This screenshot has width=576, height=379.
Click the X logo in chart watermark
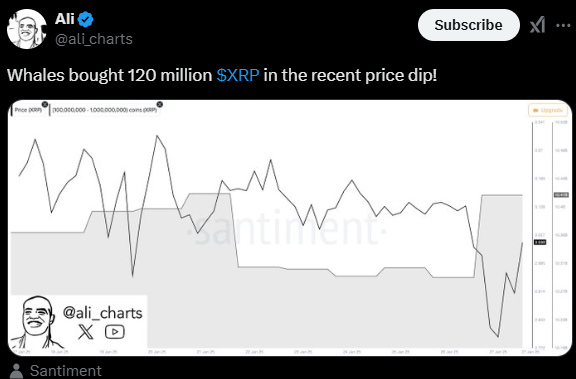86,332
